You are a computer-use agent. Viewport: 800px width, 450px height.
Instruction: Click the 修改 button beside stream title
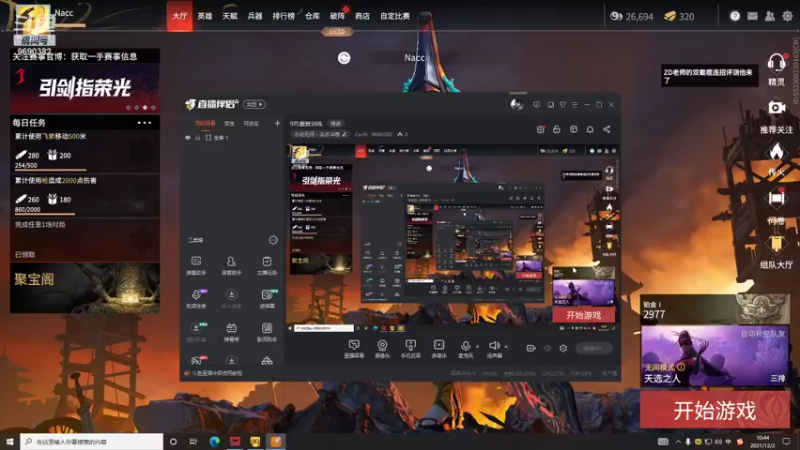click(x=336, y=123)
